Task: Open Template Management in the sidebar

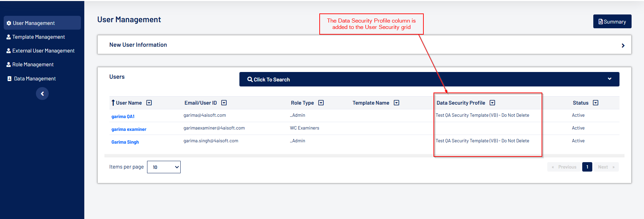Action: 38,37
